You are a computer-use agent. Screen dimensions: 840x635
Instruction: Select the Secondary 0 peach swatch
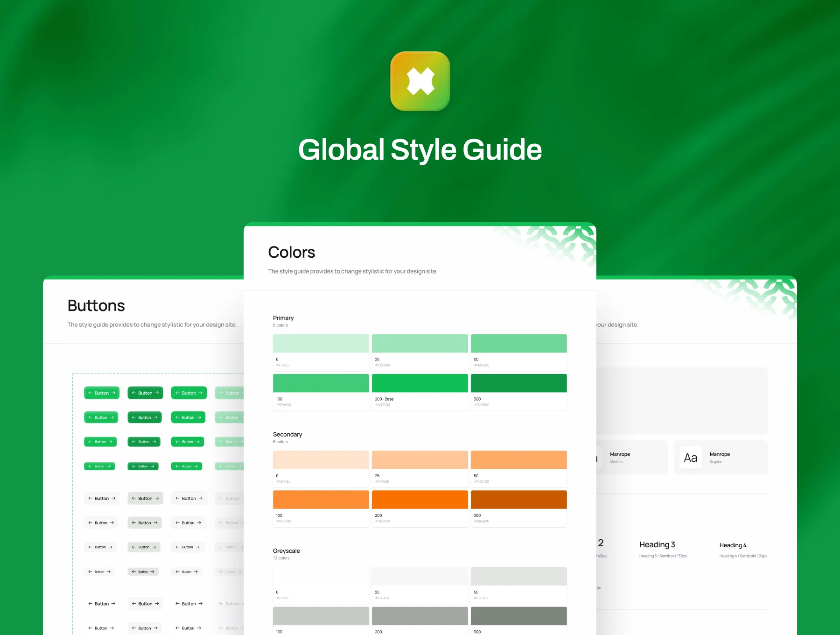tap(321, 460)
